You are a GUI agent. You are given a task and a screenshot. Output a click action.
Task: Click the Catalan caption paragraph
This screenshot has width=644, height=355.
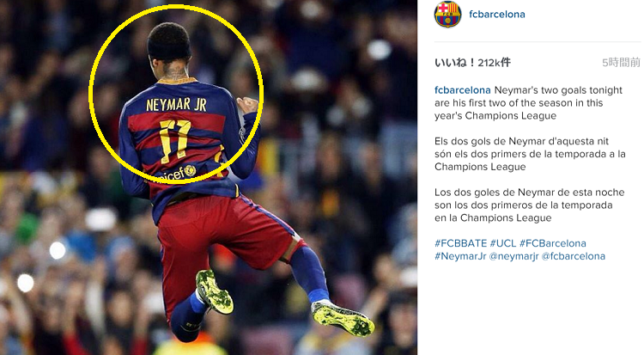[530, 154]
